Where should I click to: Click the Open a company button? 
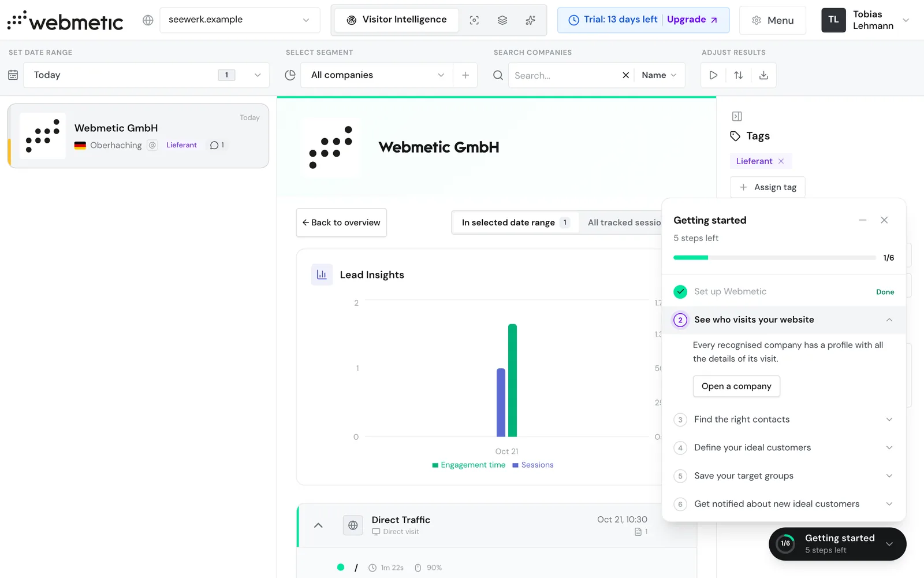click(x=736, y=386)
